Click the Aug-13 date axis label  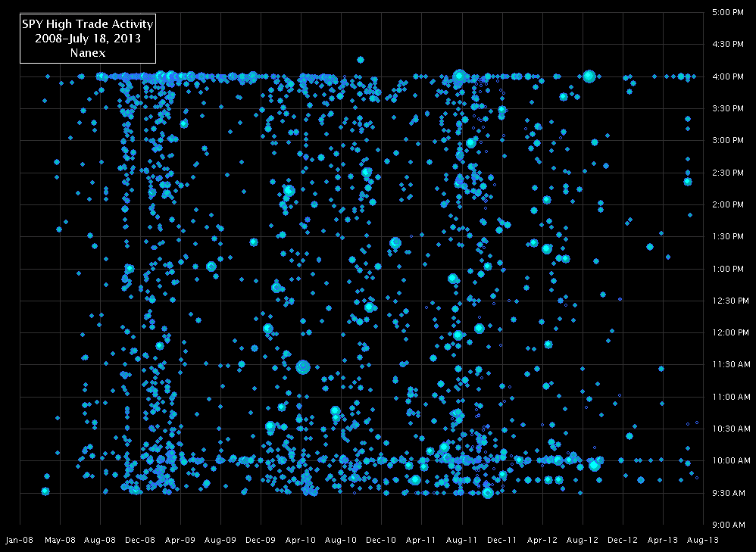pos(703,540)
